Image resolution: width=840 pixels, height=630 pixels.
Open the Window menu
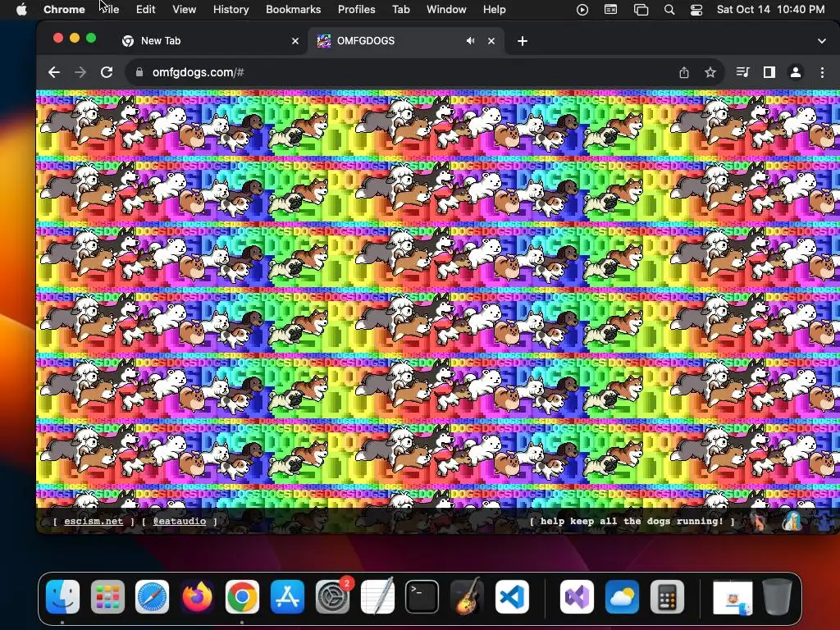[446, 9]
